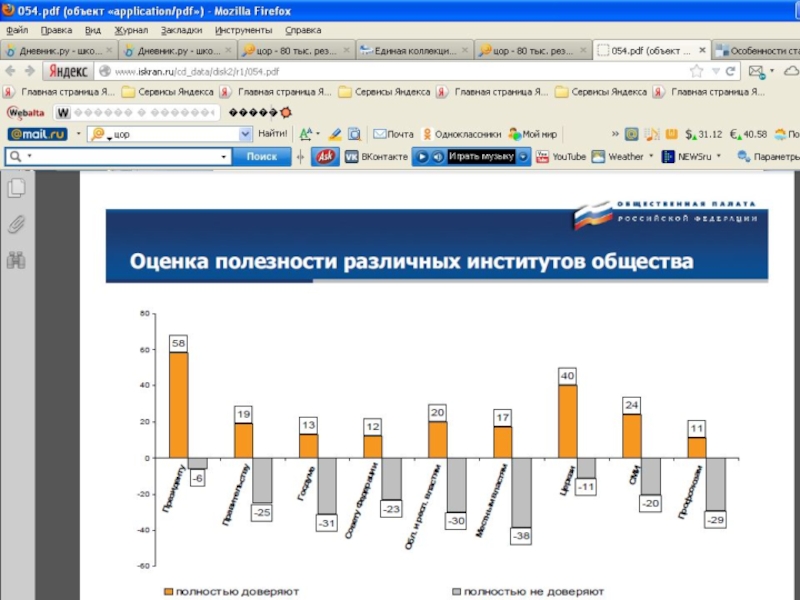Image resolution: width=800 pixels, height=600 pixels.
Task: Open the Журнал menu
Action: click(x=131, y=30)
